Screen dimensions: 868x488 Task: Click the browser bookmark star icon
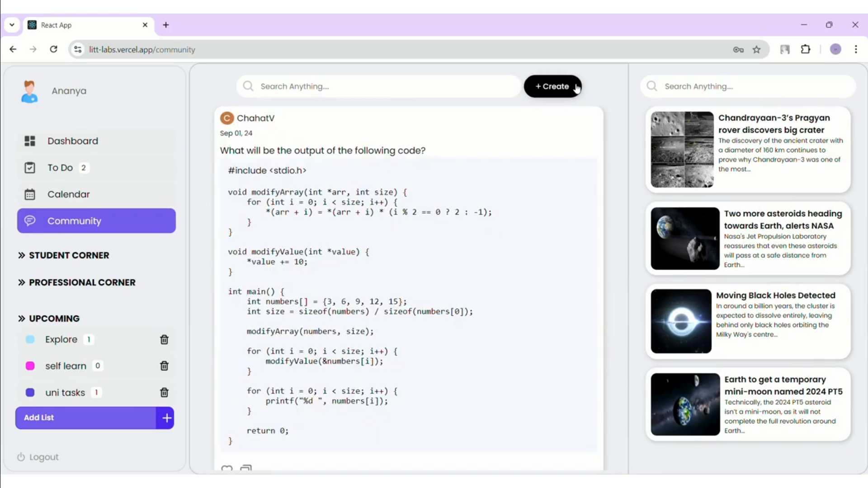click(x=756, y=50)
